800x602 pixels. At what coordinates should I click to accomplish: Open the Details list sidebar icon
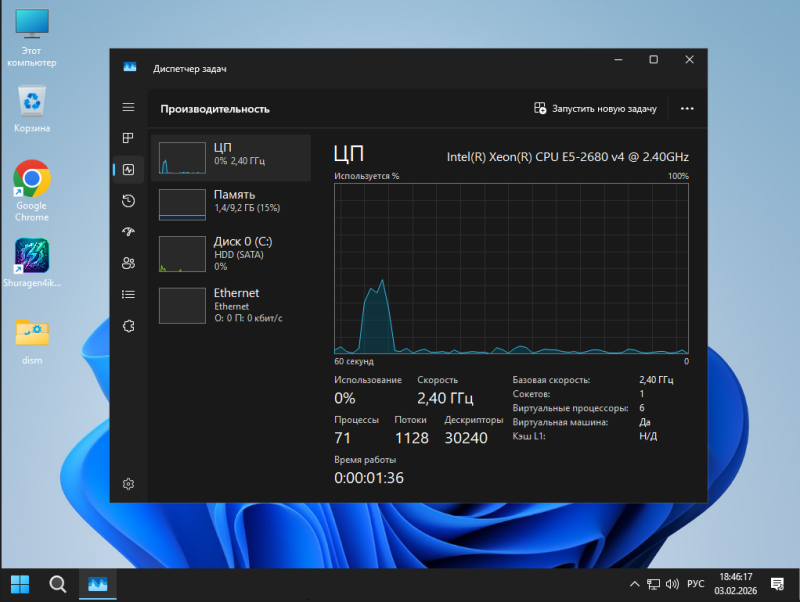(x=128, y=294)
